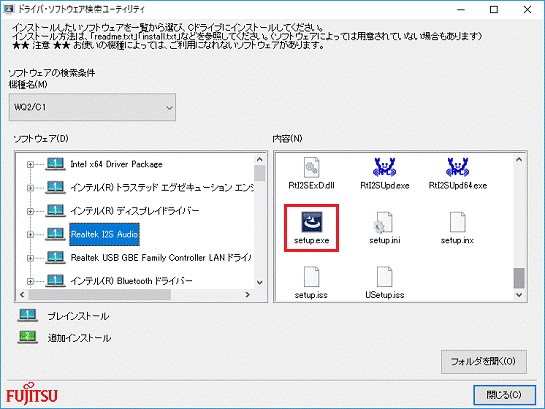The height and width of the screenshot is (409, 545).
Task: Expand the インテル(R) ディスプレイドライバー node
Action: point(30,211)
